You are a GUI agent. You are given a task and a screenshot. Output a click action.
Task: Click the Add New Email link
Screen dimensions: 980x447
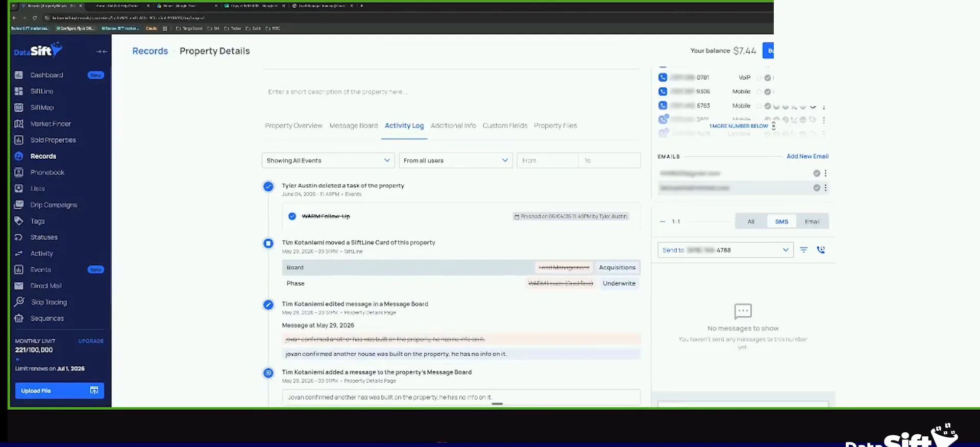(x=807, y=156)
